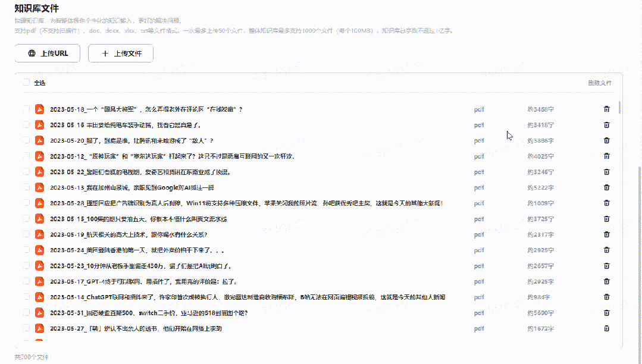Check the 2023-05-15 file's checkbox
This screenshot has height=364, width=642.
(27, 219)
